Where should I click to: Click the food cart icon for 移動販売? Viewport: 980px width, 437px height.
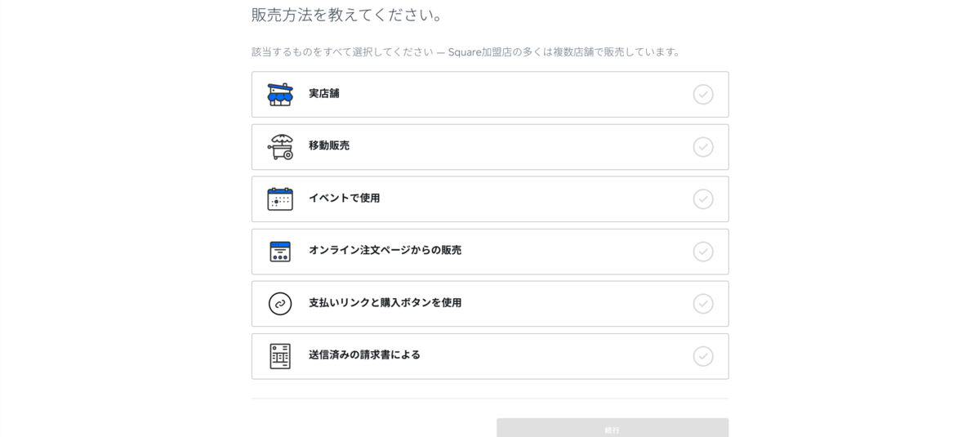tap(280, 147)
